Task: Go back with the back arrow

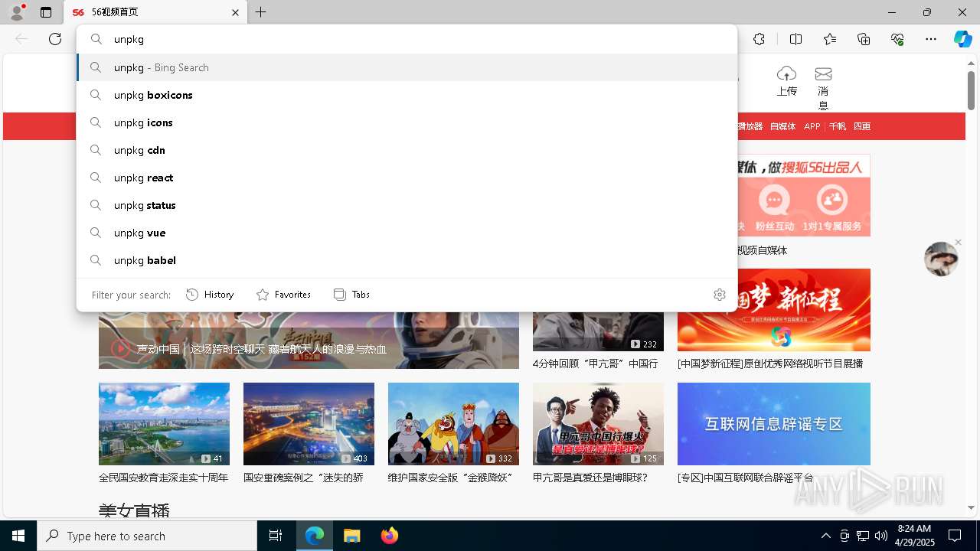Action: pyautogui.click(x=21, y=39)
